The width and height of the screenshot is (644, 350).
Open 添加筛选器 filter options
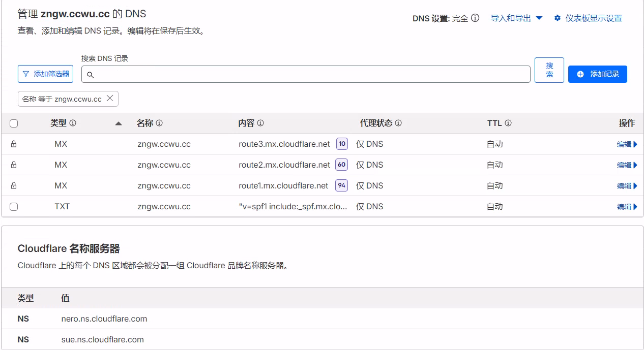[x=45, y=74]
